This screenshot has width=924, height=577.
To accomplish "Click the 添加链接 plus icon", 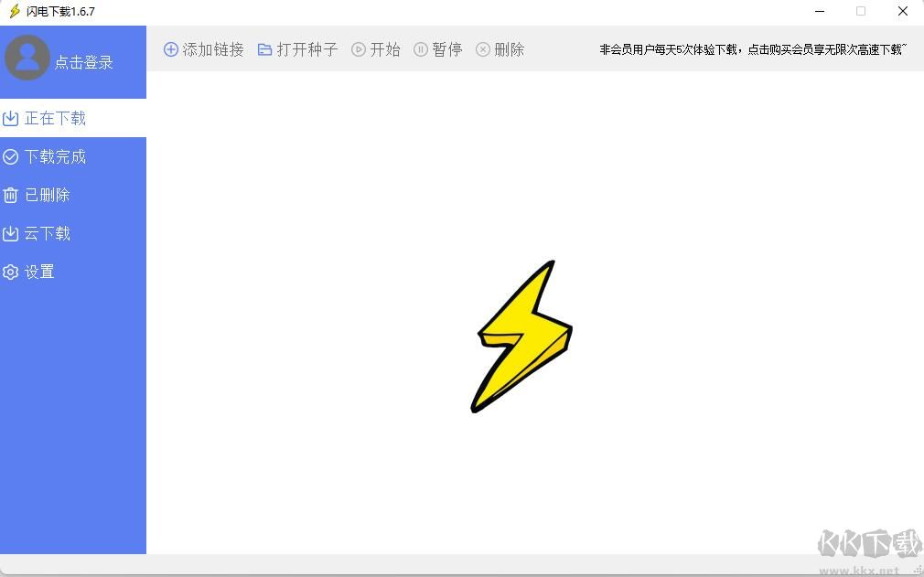I will 171,49.
